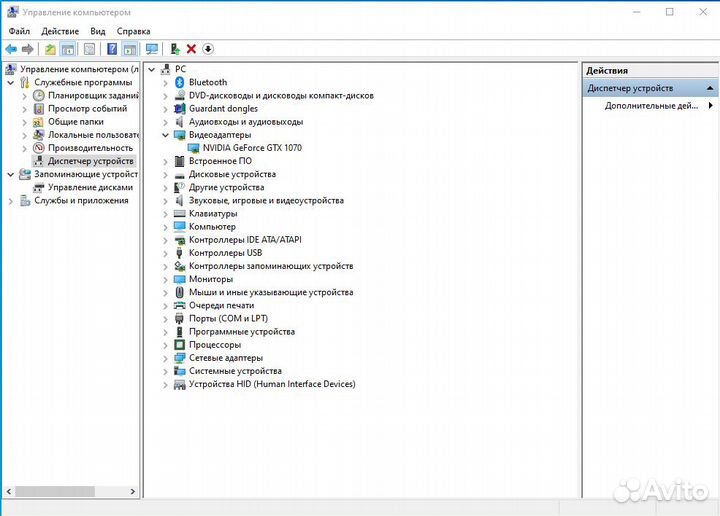Select Bluetooth in the device list

pyautogui.click(x=207, y=82)
